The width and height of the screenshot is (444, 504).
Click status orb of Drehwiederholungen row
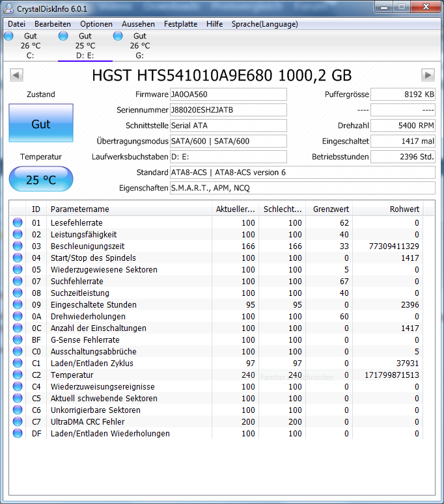[18, 316]
